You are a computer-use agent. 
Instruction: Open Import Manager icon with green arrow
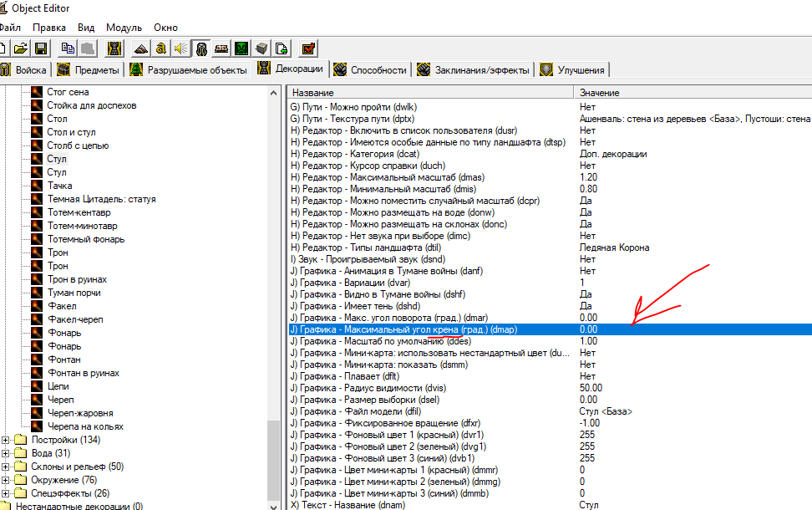click(282, 48)
